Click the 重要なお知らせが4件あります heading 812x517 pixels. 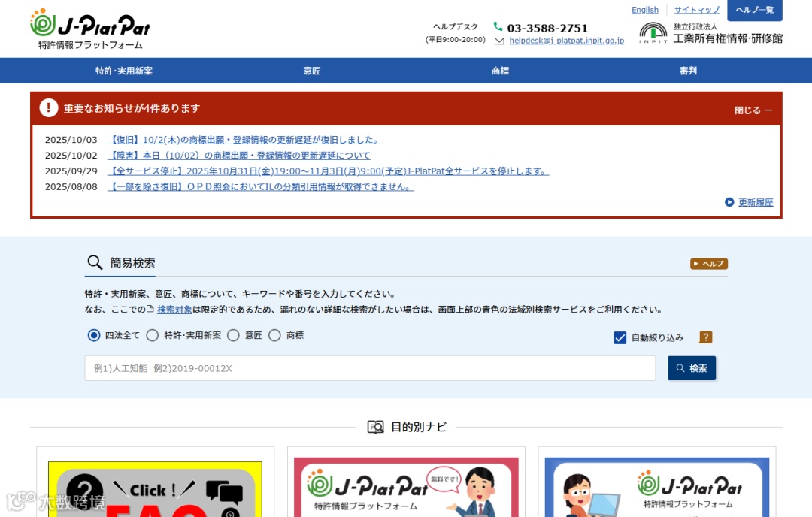pos(132,108)
